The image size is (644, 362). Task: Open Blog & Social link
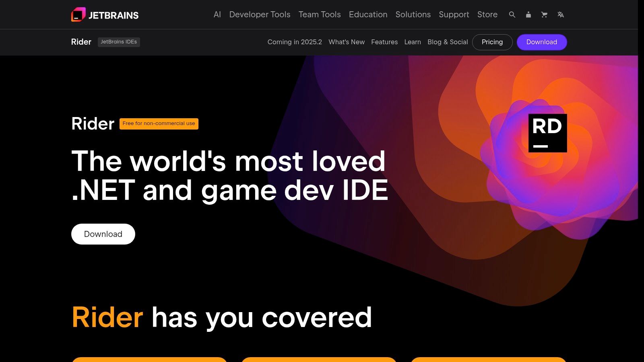coord(448,42)
